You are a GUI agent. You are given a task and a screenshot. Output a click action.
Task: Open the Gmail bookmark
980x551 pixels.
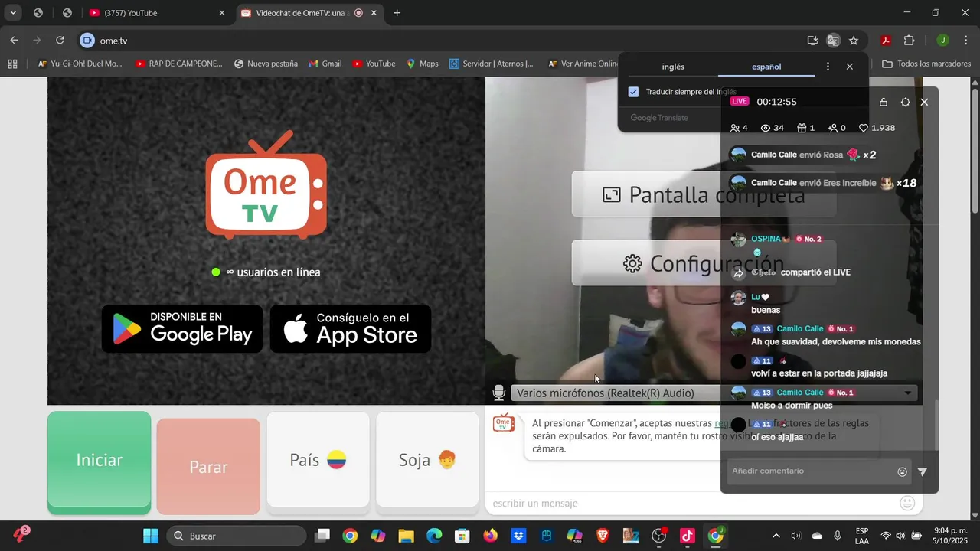pos(325,64)
